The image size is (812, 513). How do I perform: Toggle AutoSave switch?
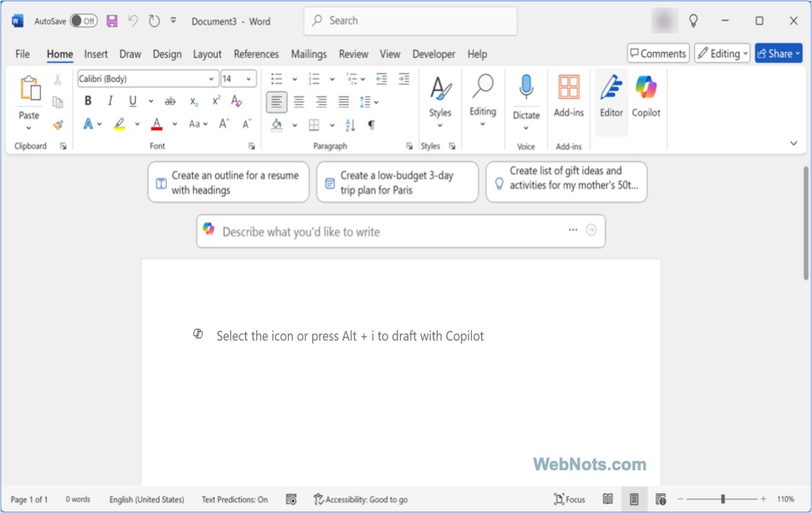click(84, 21)
